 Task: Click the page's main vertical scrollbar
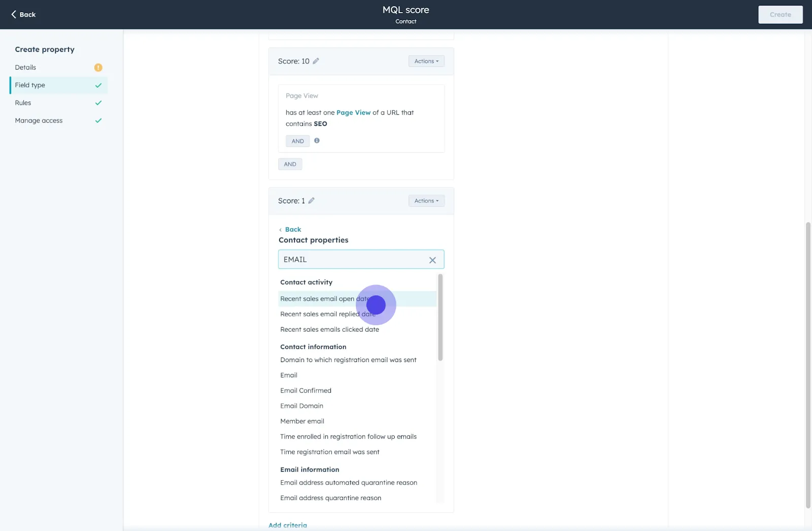(x=808, y=365)
